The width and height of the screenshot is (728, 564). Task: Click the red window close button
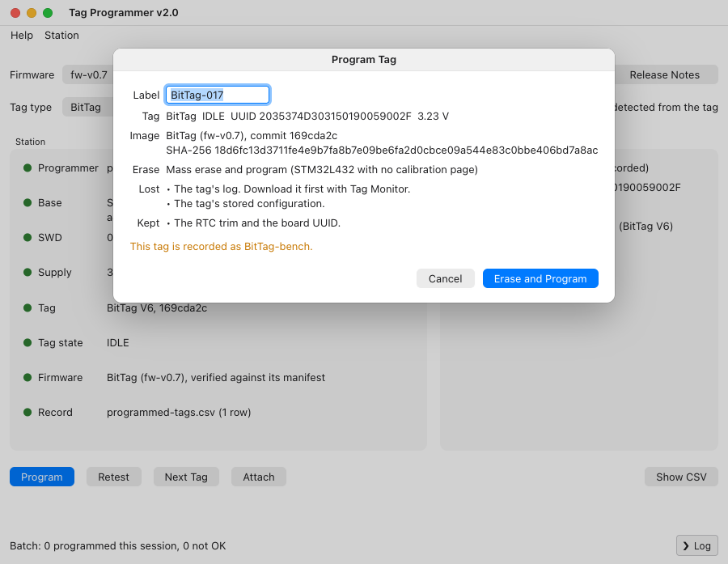[x=15, y=13]
